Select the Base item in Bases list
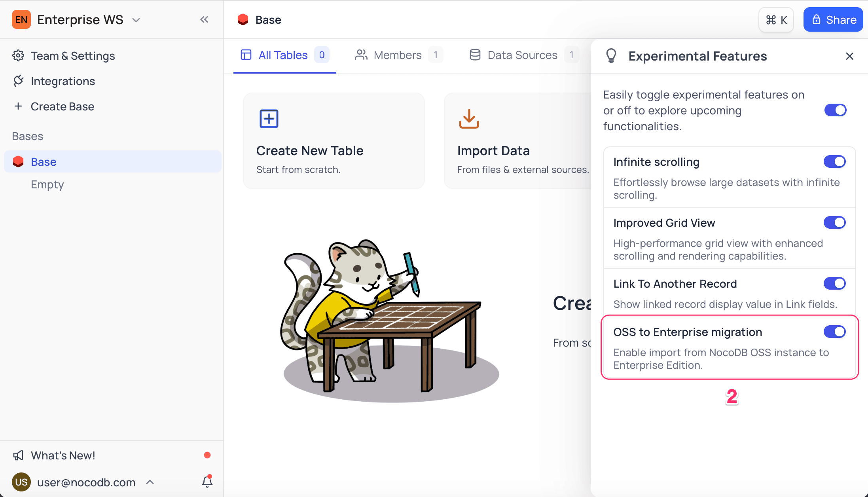 (113, 161)
